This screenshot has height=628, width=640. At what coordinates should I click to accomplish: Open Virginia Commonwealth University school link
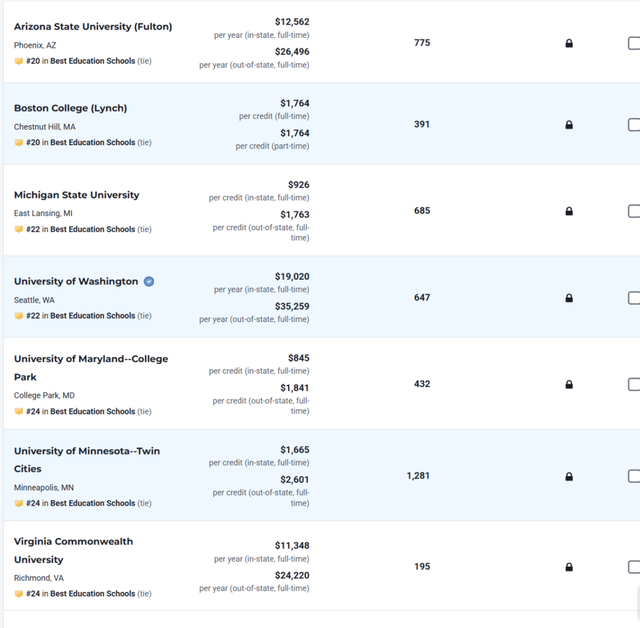pyautogui.click(x=73, y=550)
